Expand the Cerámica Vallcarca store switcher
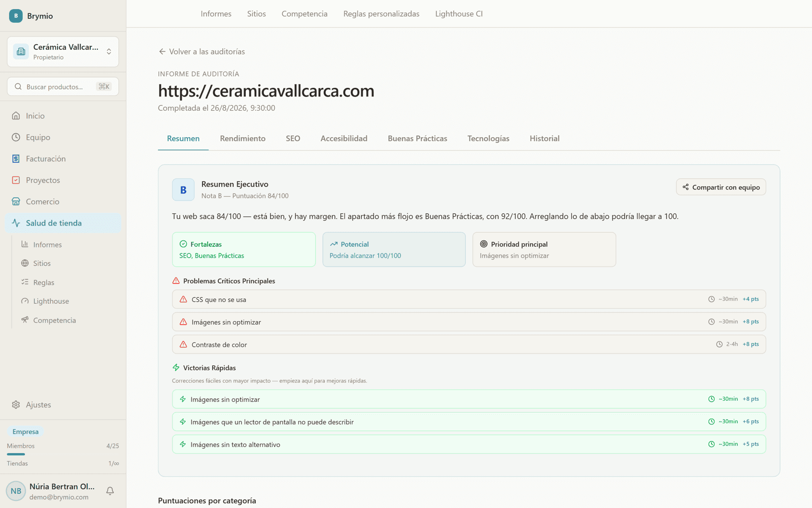This screenshot has width=812, height=508. (63, 51)
